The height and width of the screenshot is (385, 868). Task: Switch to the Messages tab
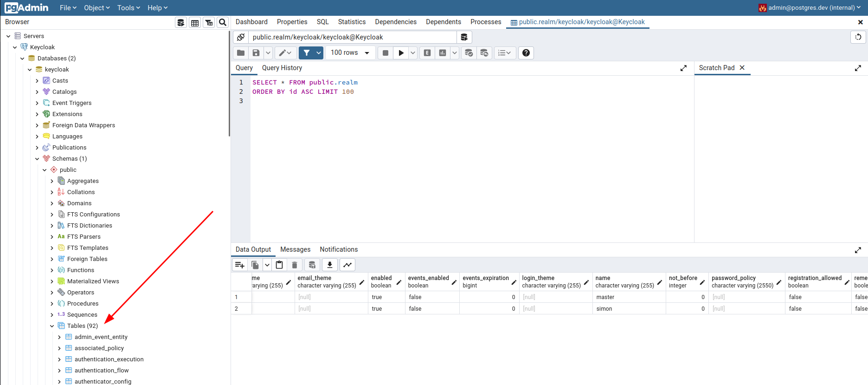(296, 249)
